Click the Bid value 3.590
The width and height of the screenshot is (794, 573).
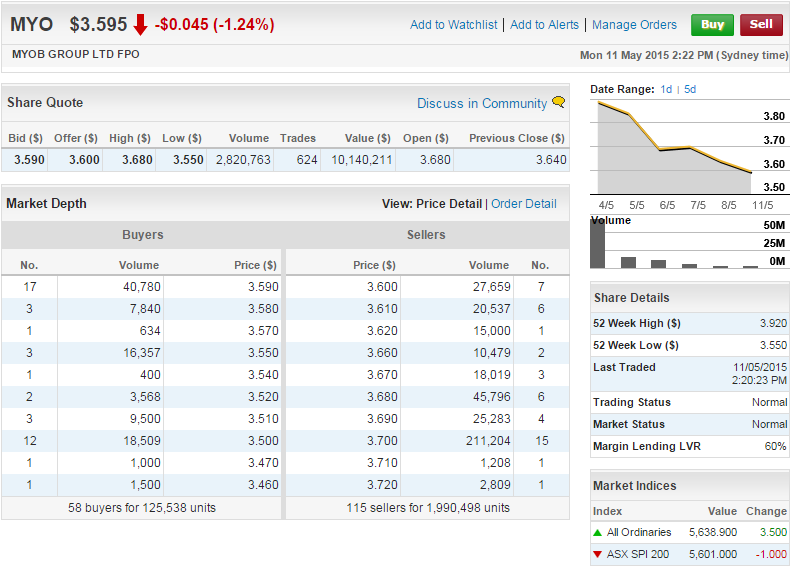29,160
